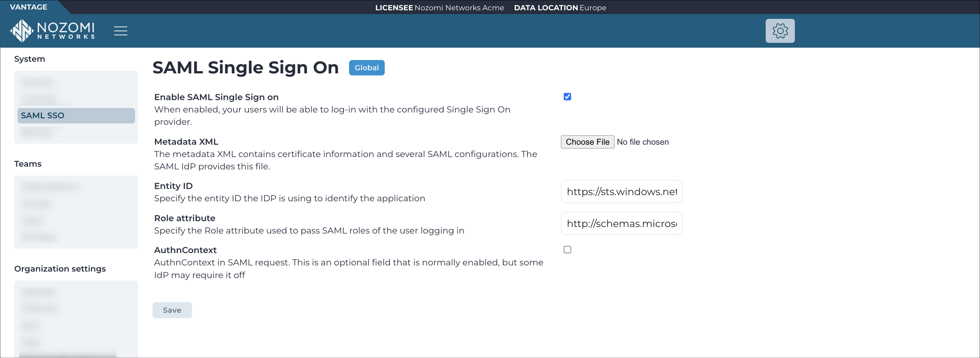Click the Global badge
This screenshot has height=358, width=980.
(x=367, y=68)
